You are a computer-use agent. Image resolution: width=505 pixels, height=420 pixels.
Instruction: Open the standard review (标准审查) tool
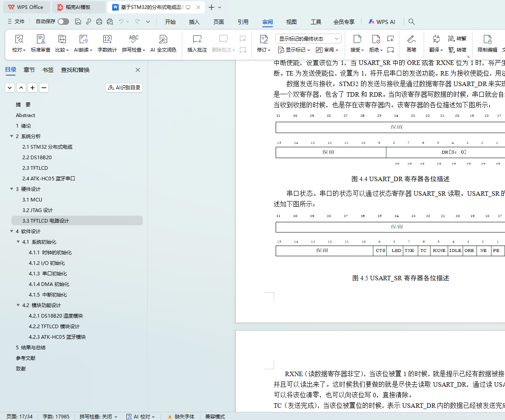(41, 39)
